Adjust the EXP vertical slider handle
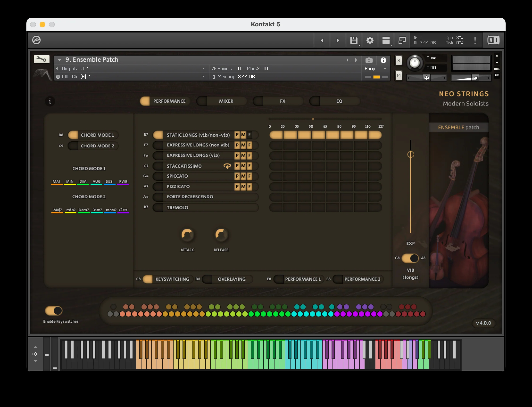532x407 pixels. pyautogui.click(x=411, y=154)
